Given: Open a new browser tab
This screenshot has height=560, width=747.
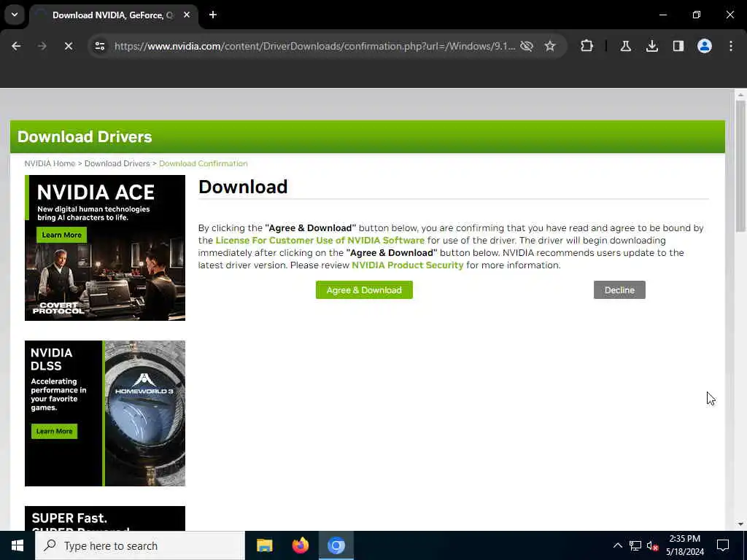Looking at the screenshot, I should 213,15.
